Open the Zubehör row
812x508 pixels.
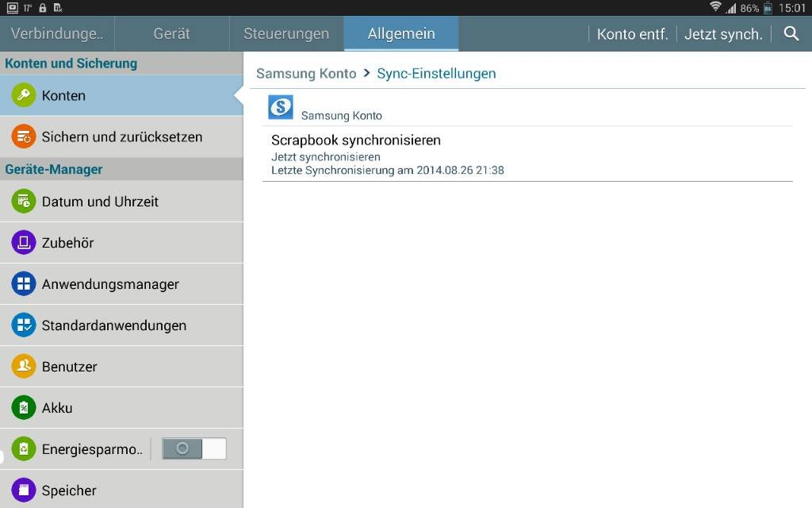(x=121, y=243)
